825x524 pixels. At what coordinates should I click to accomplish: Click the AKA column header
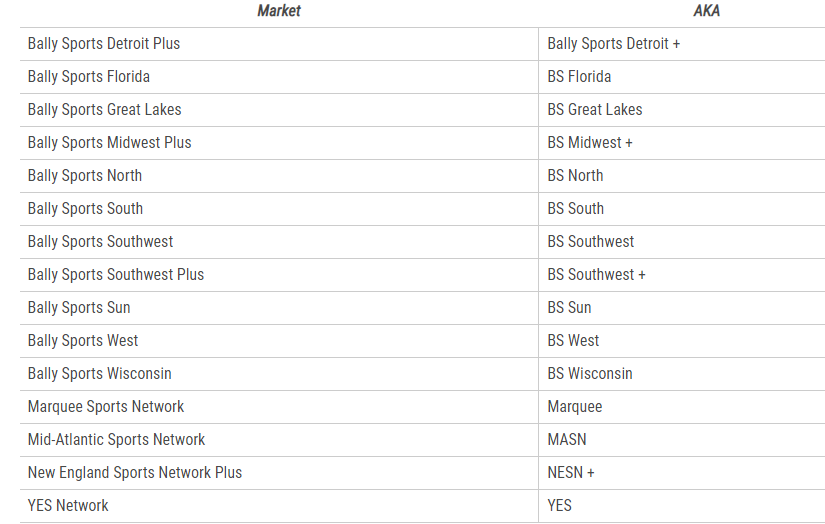[x=706, y=11]
